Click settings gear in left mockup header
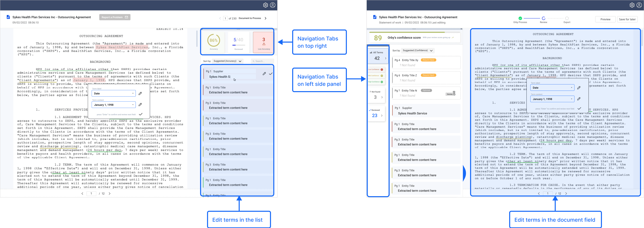Screen dimensions: 644x228 pos(265,5)
